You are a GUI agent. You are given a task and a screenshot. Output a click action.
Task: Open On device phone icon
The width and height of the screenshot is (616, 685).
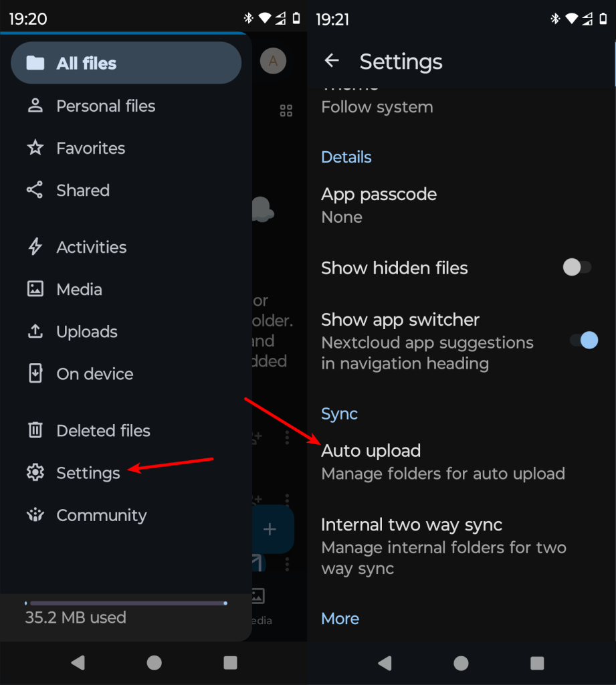(35, 373)
